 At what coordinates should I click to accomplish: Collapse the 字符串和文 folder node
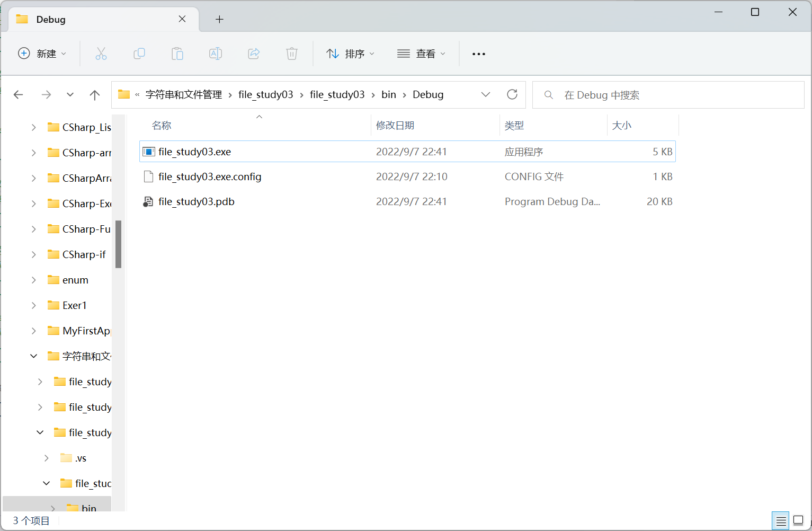click(33, 356)
